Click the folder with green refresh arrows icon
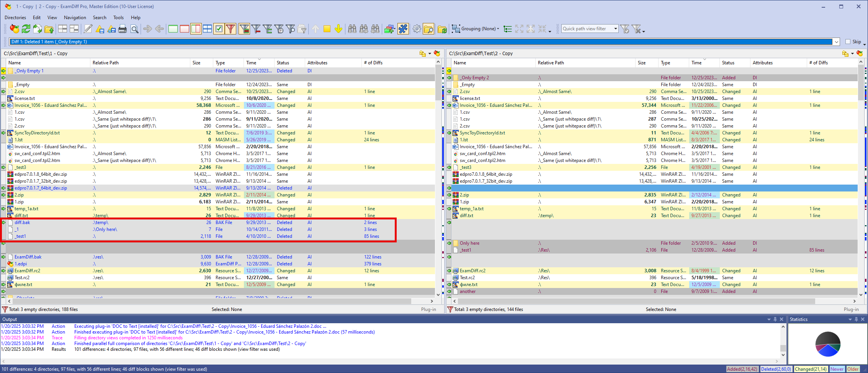This screenshot has width=868, height=373. coord(442,29)
